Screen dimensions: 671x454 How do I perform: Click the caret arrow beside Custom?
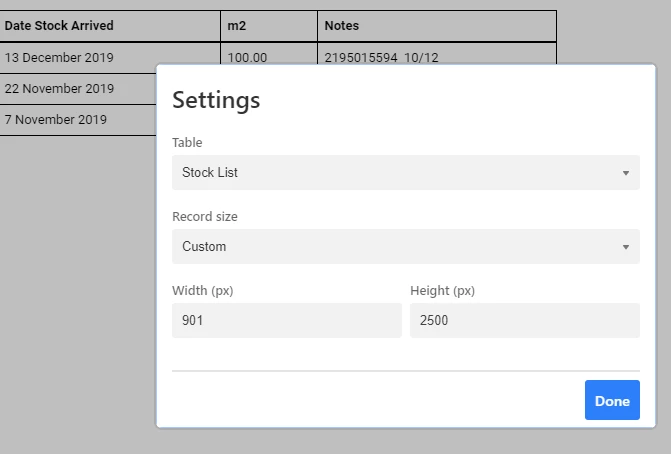[x=626, y=247]
